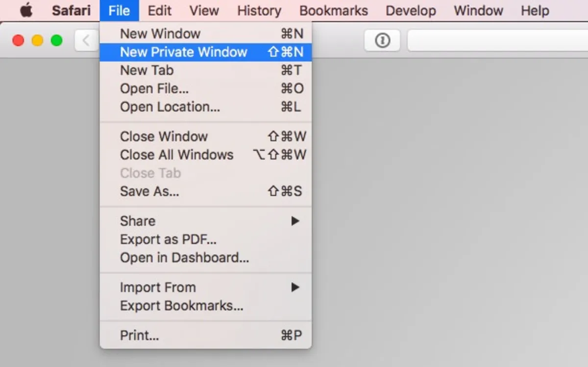This screenshot has width=588, height=367.
Task: Click the yellow minimize window button
Action: [37, 41]
